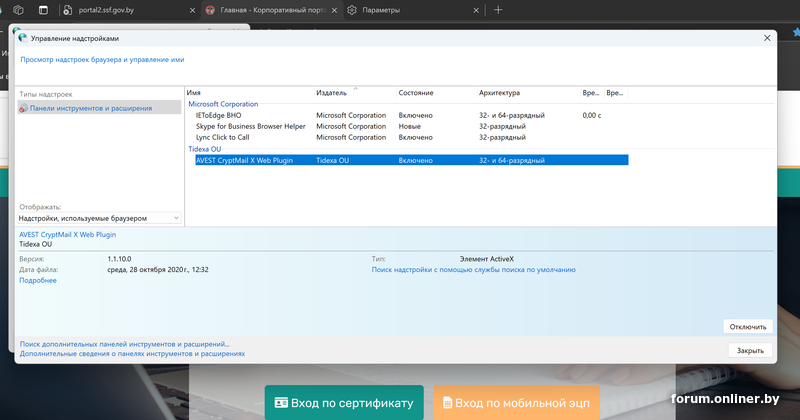Select the IEToEdge BHO add-on row
Viewport: 800px width, 420px height.
click(411, 115)
